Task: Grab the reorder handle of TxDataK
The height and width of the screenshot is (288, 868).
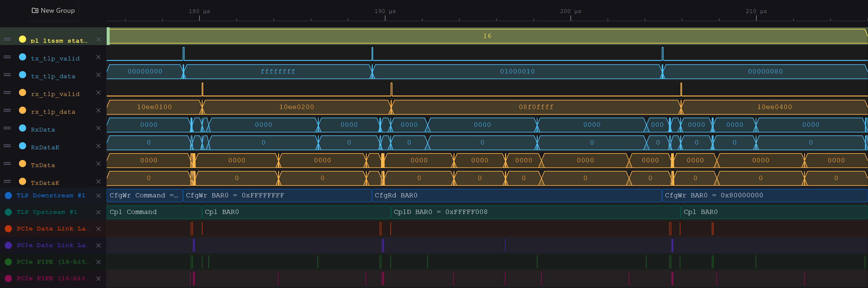Action: [7, 181]
